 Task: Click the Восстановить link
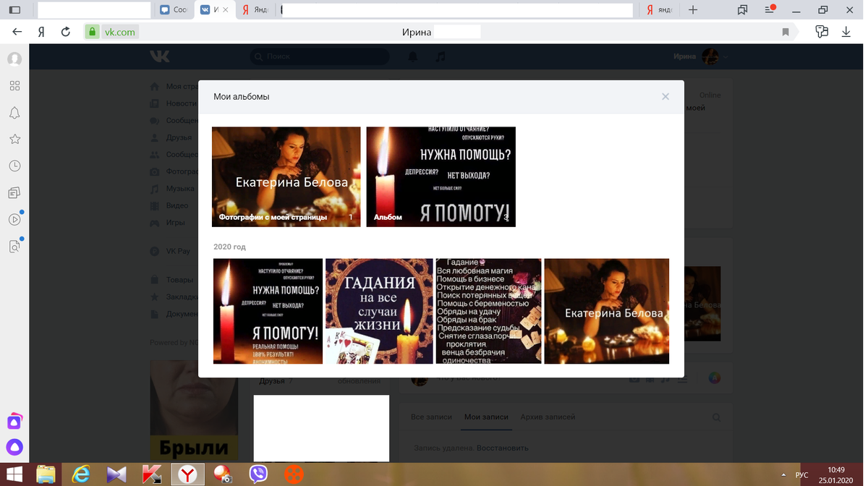point(502,448)
